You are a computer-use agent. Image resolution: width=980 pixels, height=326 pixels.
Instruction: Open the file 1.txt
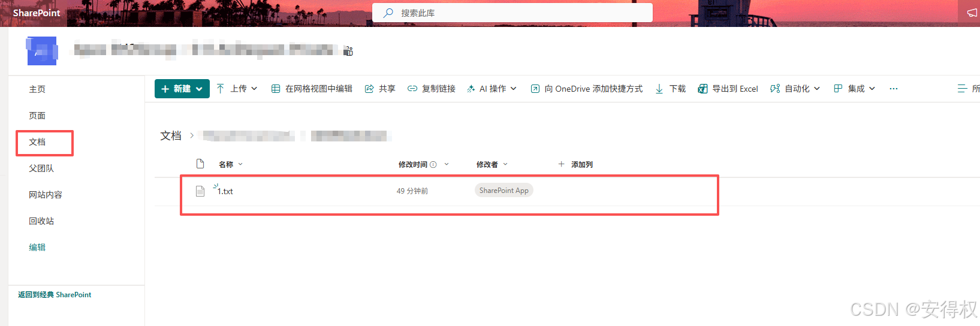coord(225,191)
